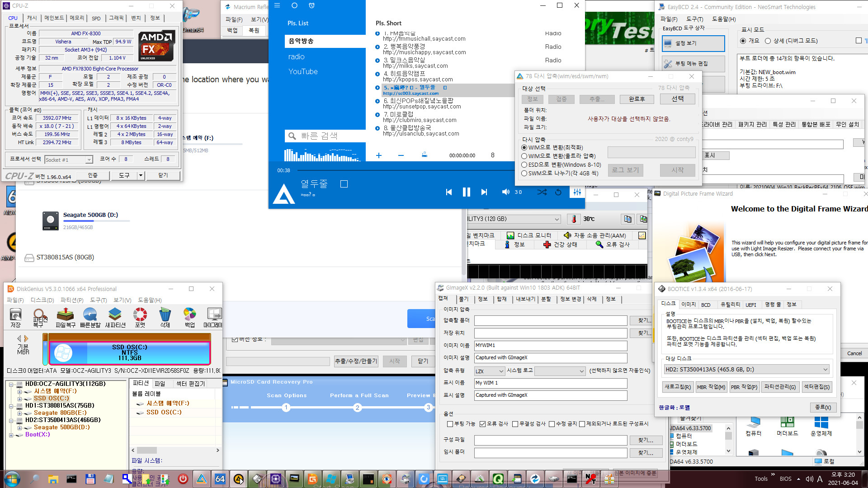Pause playback in the AIMP player
The image size is (868, 488).
(467, 192)
